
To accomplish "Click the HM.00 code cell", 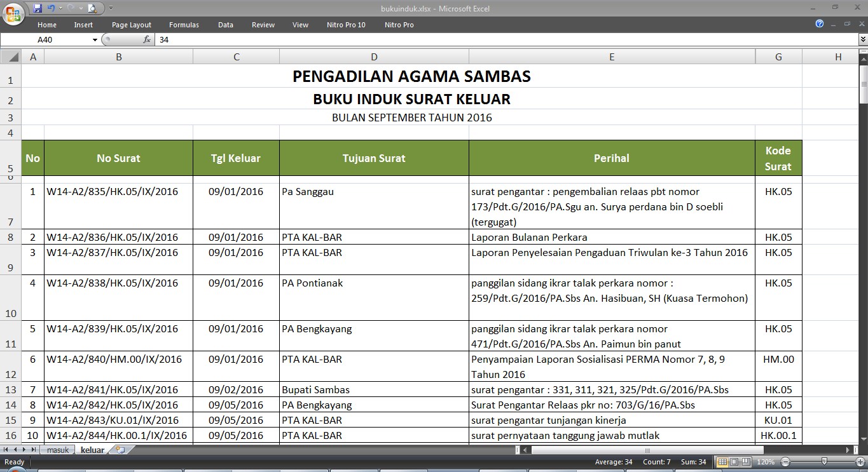I will (778, 367).
